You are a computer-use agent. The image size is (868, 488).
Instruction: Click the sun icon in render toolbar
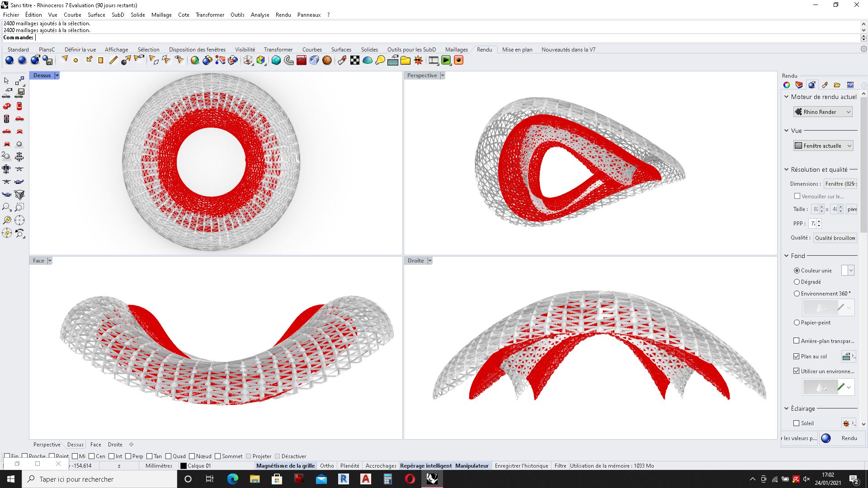pos(418,60)
